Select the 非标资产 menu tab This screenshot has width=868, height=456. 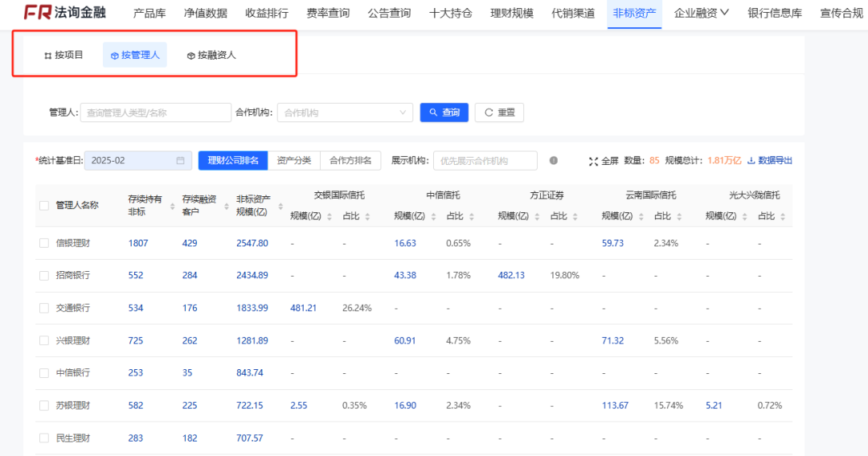coord(634,13)
